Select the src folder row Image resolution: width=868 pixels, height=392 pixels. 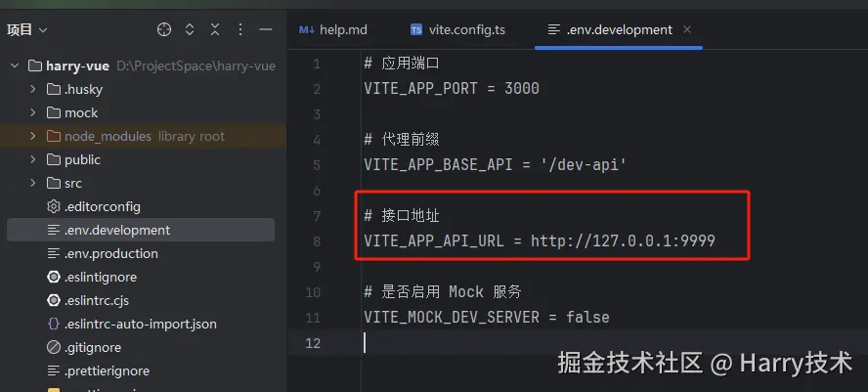(x=143, y=183)
